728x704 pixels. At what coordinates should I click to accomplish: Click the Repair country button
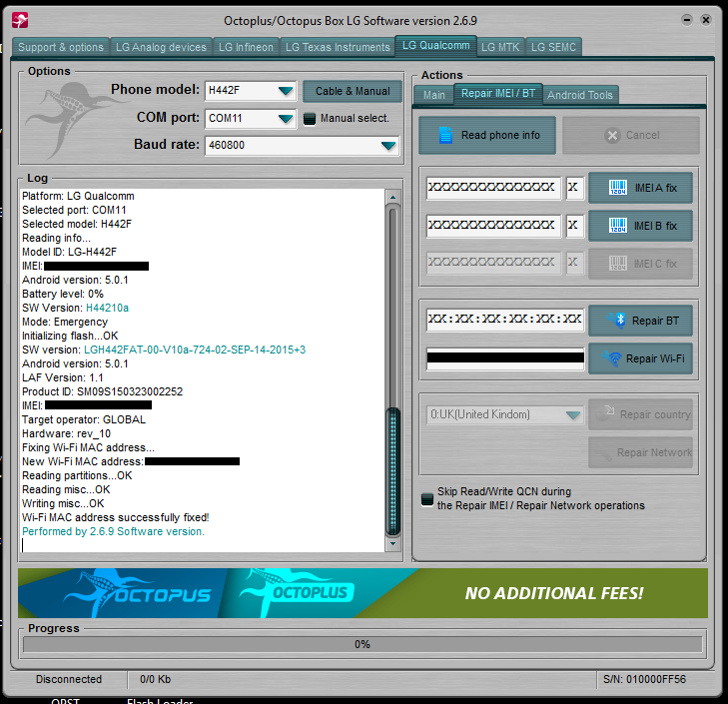pyautogui.click(x=640, y=414)
